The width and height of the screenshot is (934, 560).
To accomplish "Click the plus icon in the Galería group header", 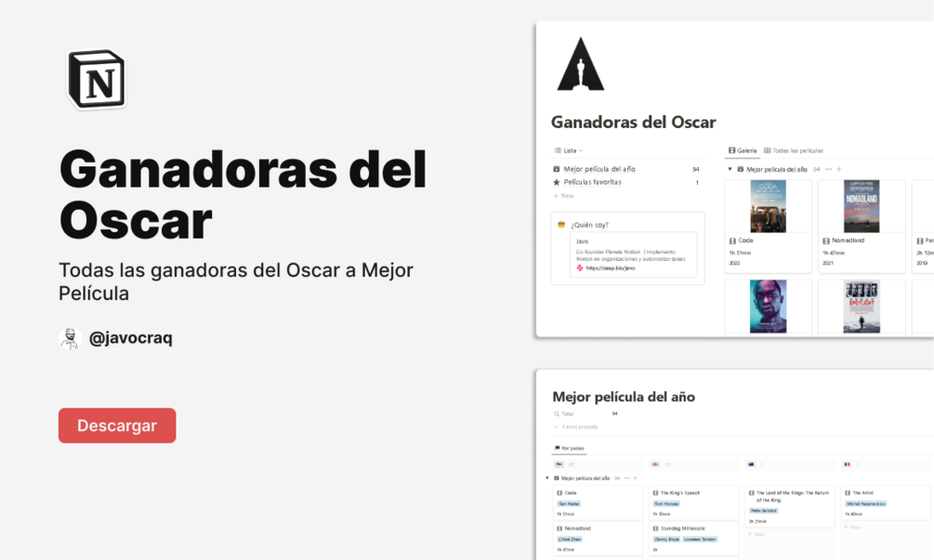I will click(x=839, y=169).
